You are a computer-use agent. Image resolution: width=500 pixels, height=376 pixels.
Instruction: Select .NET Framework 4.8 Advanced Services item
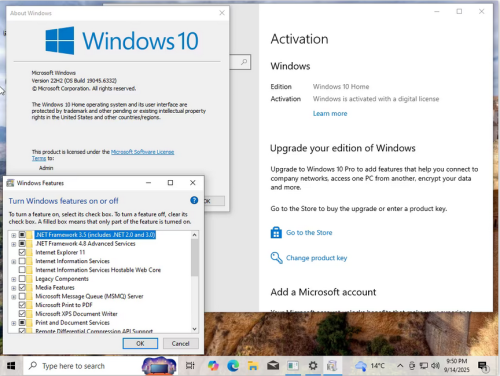coord(85,244)
